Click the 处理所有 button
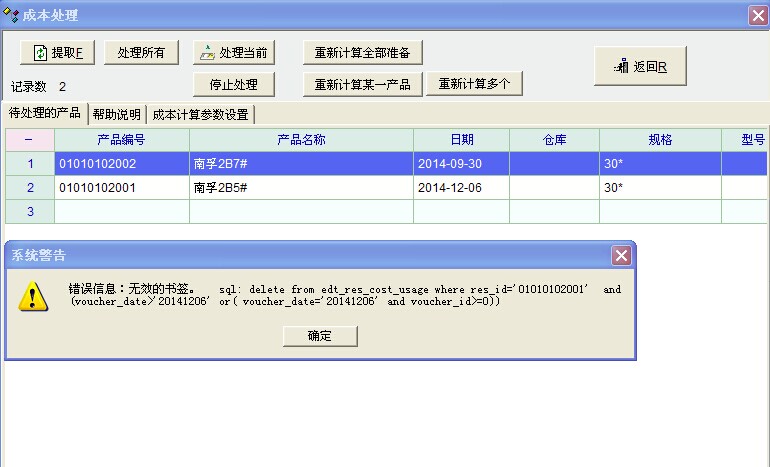This screenshot has height=467, width=770. click(x=141, y=53)
